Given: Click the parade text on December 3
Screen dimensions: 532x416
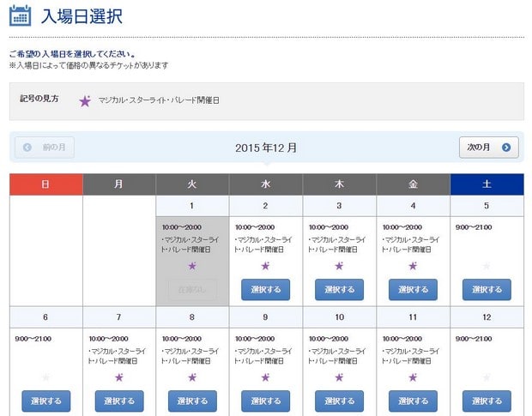Looking at the screenshot, I should click(336, 244).
